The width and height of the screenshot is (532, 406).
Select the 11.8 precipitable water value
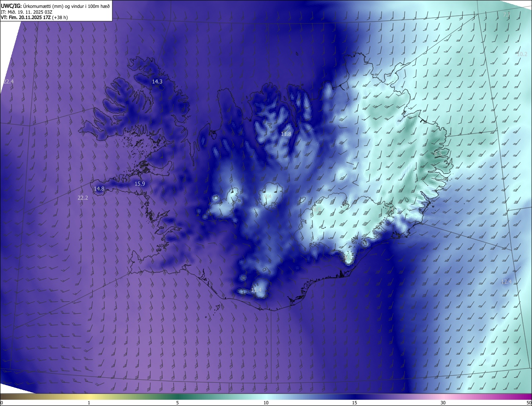coord(286,134)
